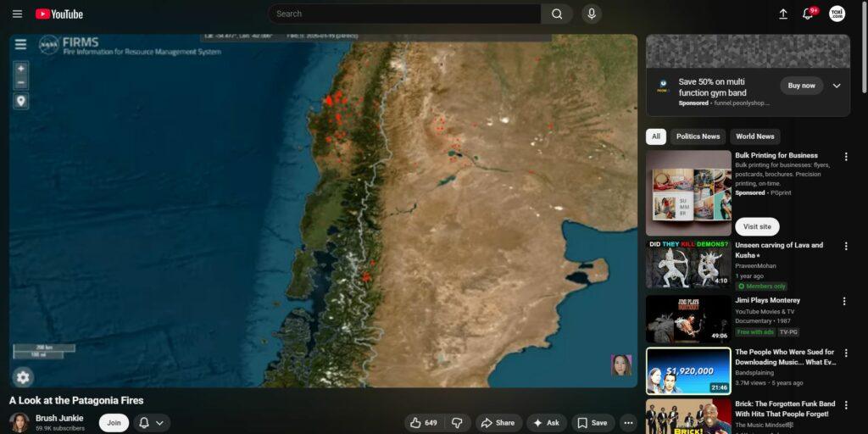Expand the subscription notification bell dropdown
The height and width of the screenshot is (434, 868).
pyautogui.click(x=152, y=422)
